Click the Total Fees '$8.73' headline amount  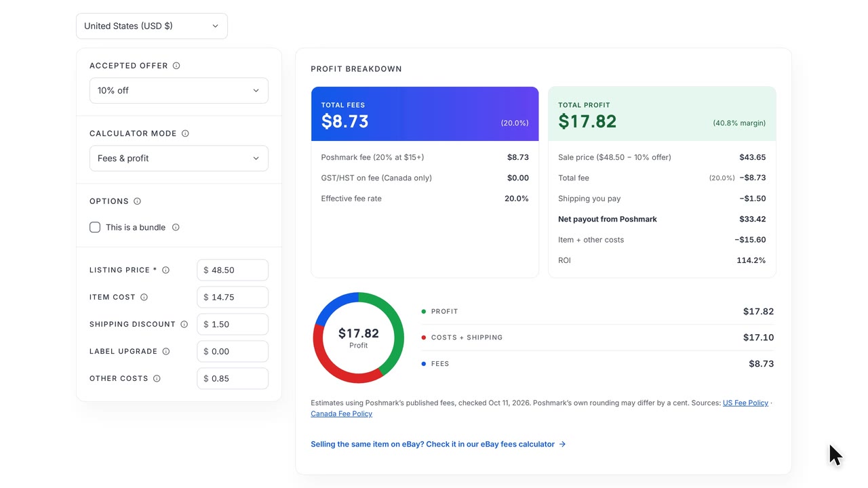(345, 121)
